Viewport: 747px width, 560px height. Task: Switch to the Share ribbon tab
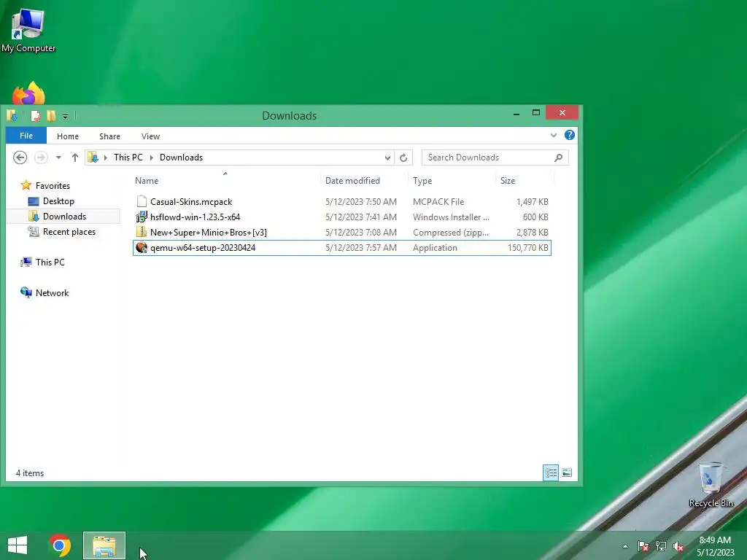109,136
